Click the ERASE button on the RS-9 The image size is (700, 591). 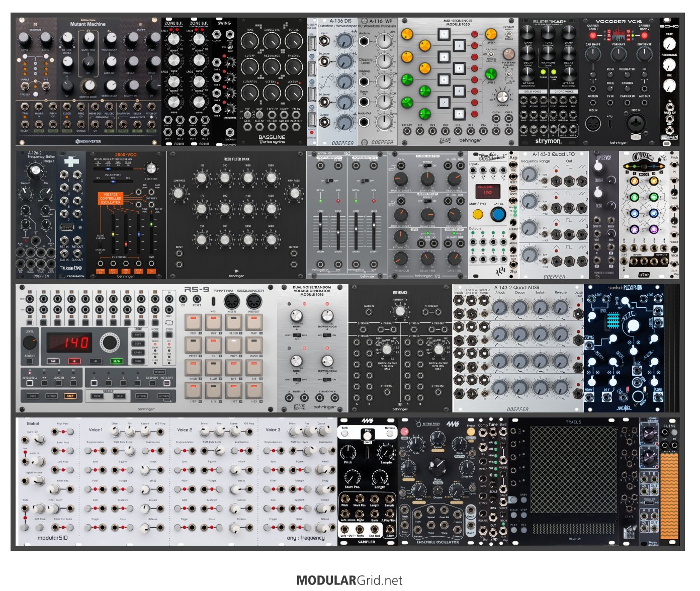[x=138, y=353]
